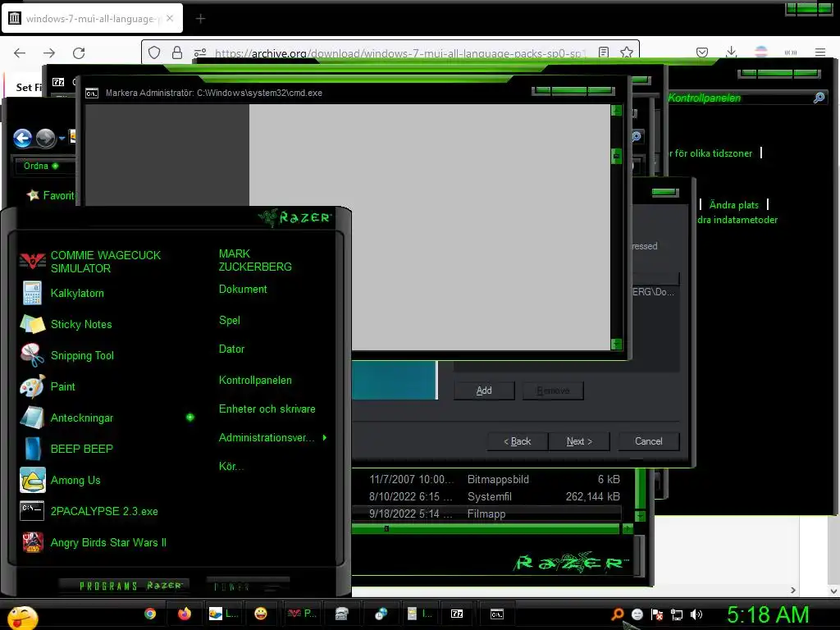The width and height of the screenshot is (840, 630).
Task: Open the Ordna dropdown in Explorer
Action: (41, 166)
